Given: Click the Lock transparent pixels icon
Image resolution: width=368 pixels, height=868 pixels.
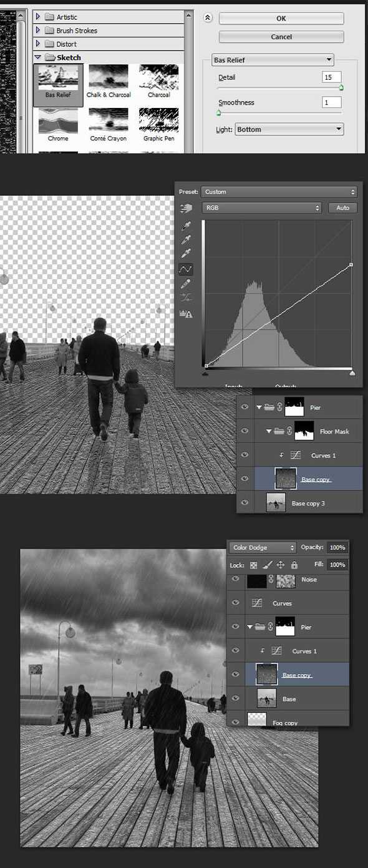Looking at the screenshot, I should coord(253,565).
